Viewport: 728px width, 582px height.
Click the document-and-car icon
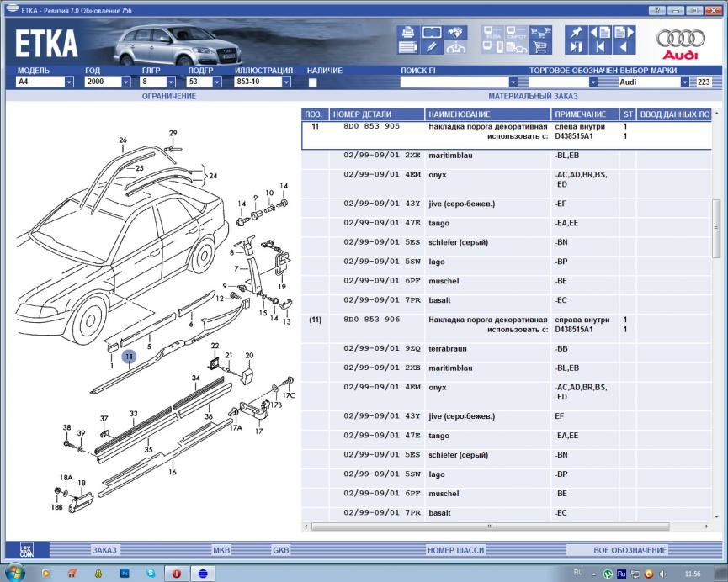(516, 47)
